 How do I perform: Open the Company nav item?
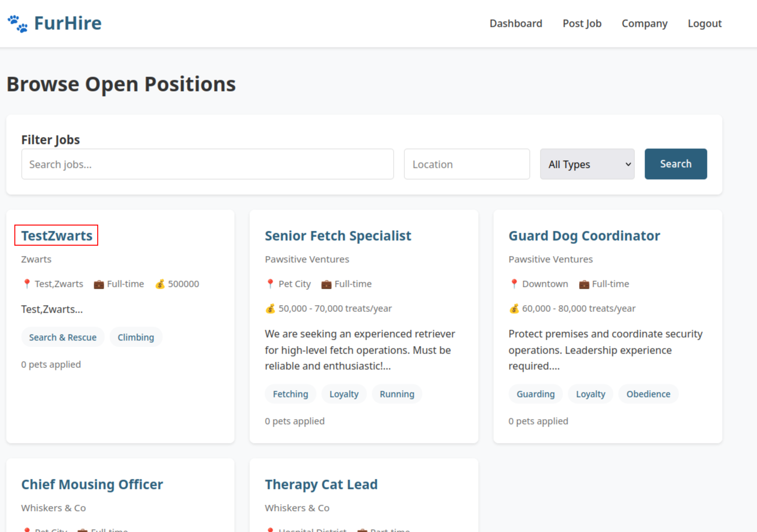[x=644, y=23]
